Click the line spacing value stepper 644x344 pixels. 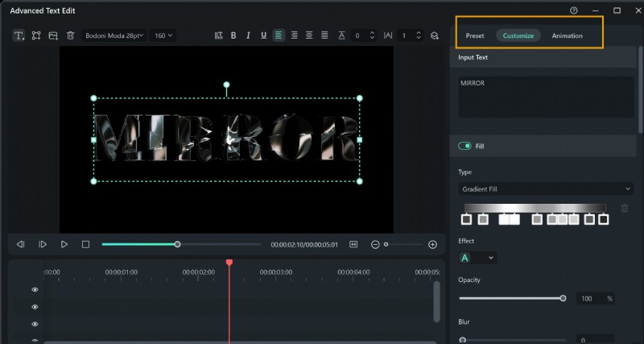[372, 35]
